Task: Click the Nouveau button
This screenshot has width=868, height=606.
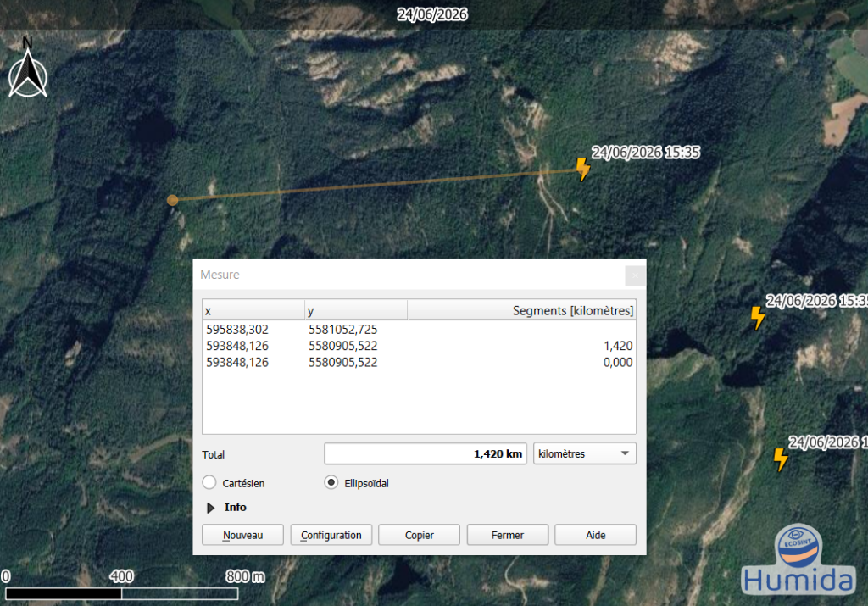Action: pyautogui.click(x=242, y=535)
